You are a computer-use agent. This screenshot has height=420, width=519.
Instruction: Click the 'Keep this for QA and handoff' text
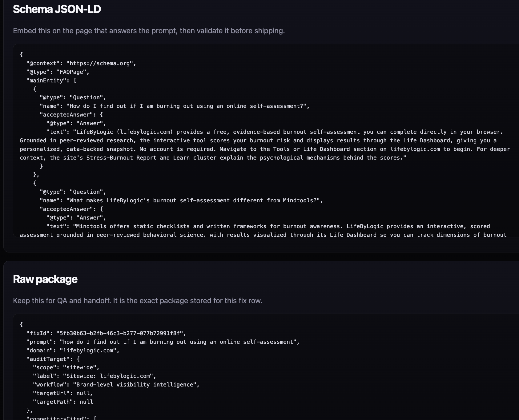pos(138,301)
